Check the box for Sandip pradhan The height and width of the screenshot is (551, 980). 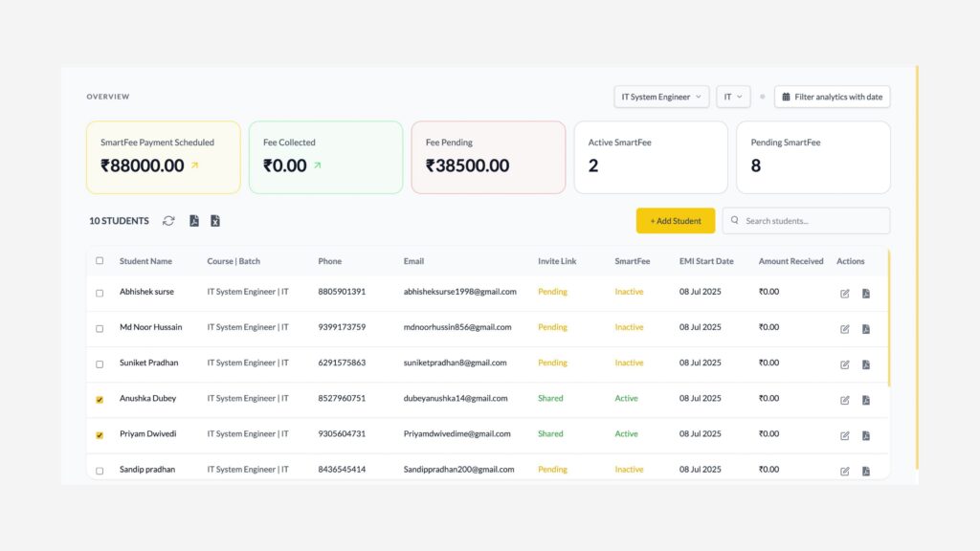(100, 471)
